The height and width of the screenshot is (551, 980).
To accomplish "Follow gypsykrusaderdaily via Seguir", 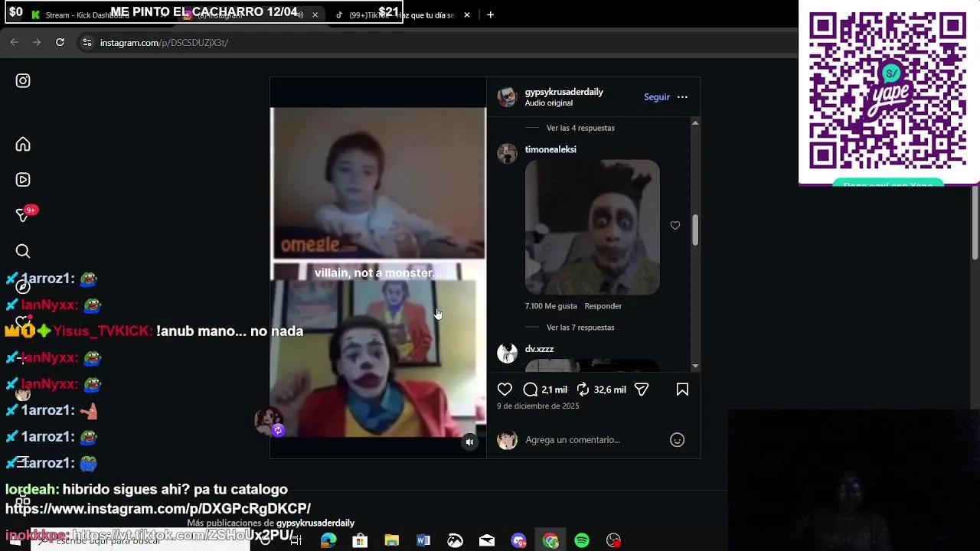I will [657, 97].
